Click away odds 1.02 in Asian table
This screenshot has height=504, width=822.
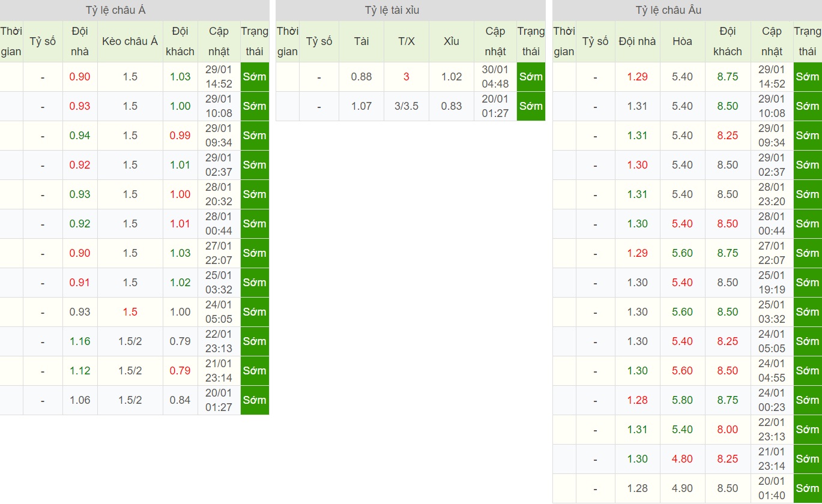(x=180, y=283)
